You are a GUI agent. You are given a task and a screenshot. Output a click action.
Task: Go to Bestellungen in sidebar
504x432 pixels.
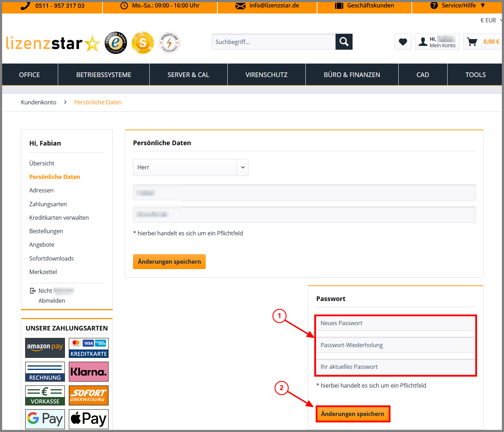click(46, 231)
